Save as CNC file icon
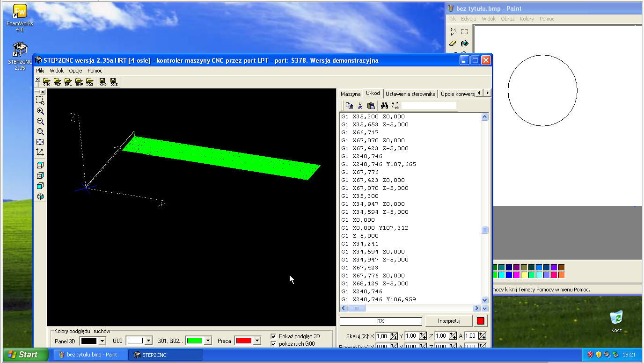 (x=103, y=82)
